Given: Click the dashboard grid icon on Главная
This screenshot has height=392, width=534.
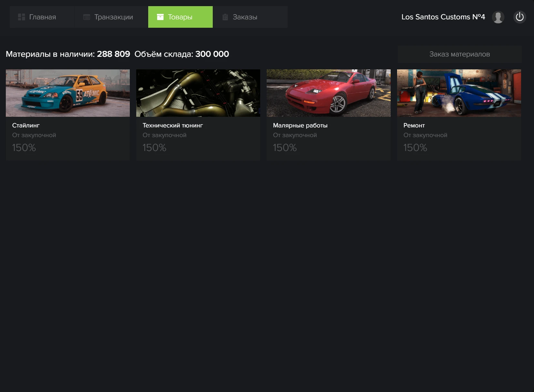Looking at the screenshot, I should coord(21,17).
